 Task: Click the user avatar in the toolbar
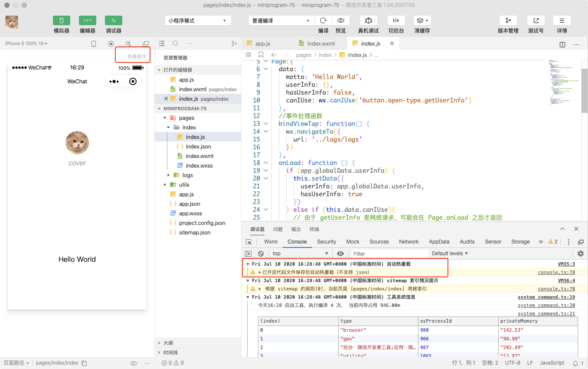tap(12, 22)
